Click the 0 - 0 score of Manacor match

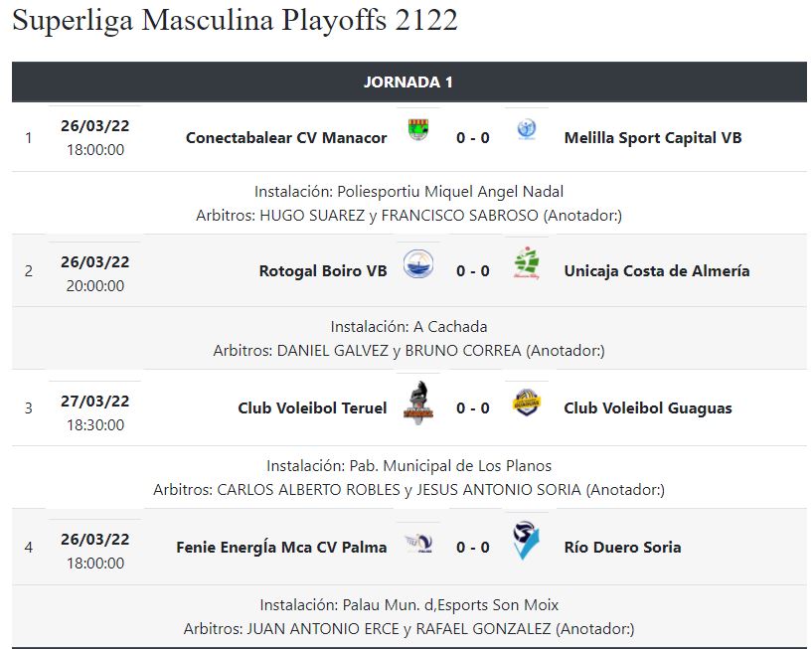[x=473, y=138]
